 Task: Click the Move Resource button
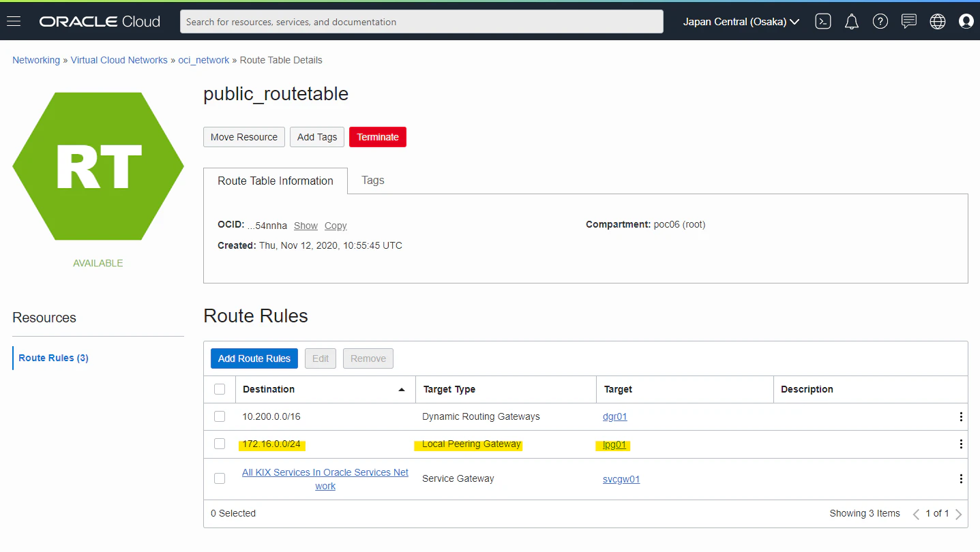coord(244,137)
